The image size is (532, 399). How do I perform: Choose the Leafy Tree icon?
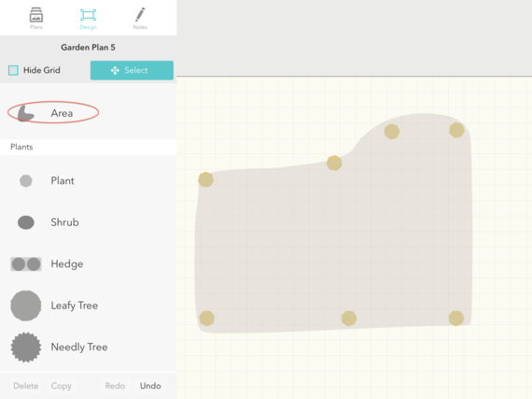point(26,306)
